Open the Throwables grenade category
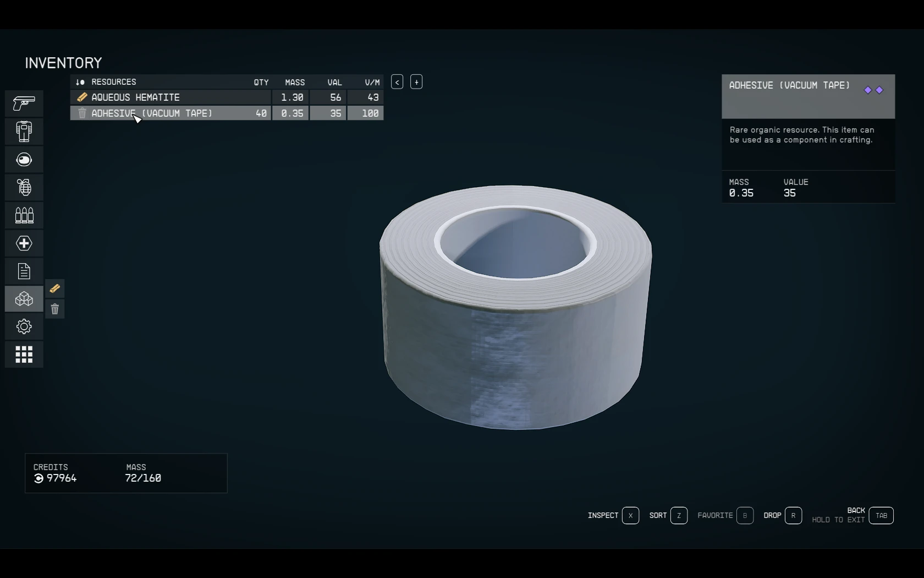This screenshot has height=578, width=924. [x=24, y=187]
